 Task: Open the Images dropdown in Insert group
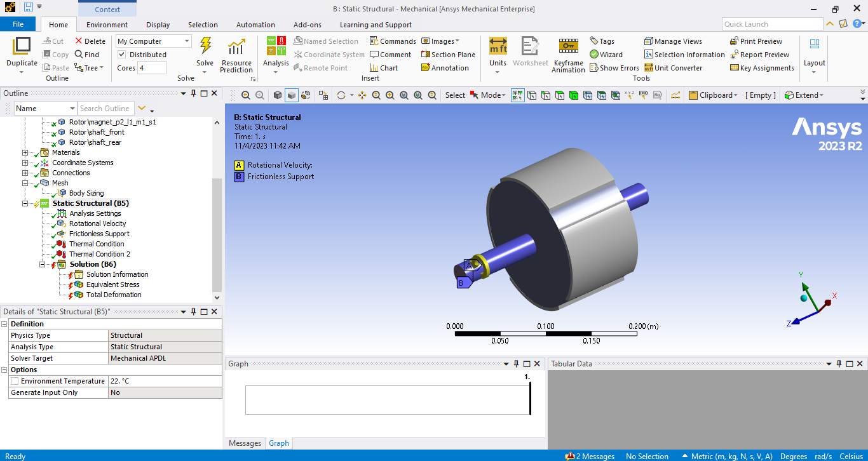click(x=440, y=41)
